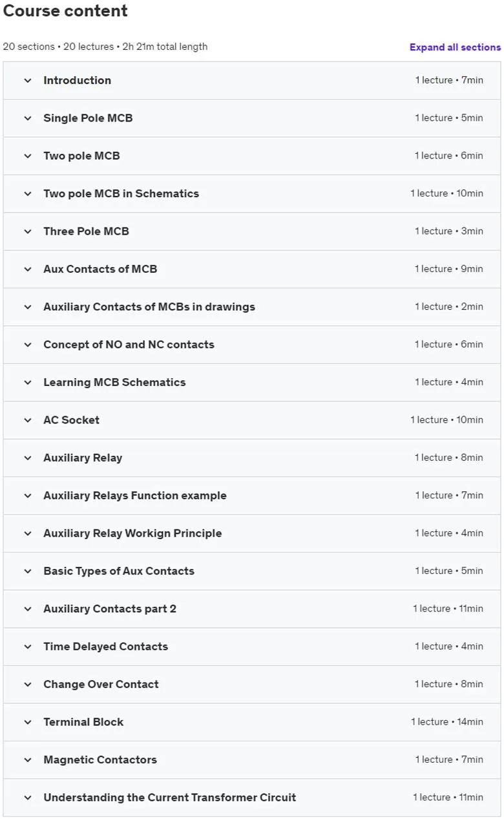Expand Concept of NO and NC contacts chevron

pos(27,345)
